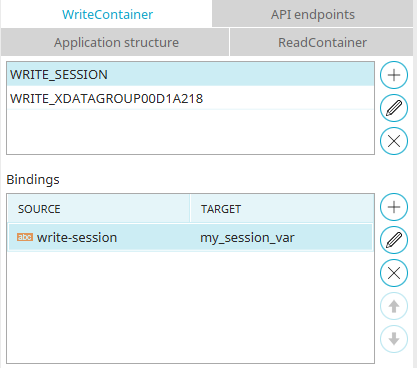
Task: Add a new write container entry
Action: 394,75
